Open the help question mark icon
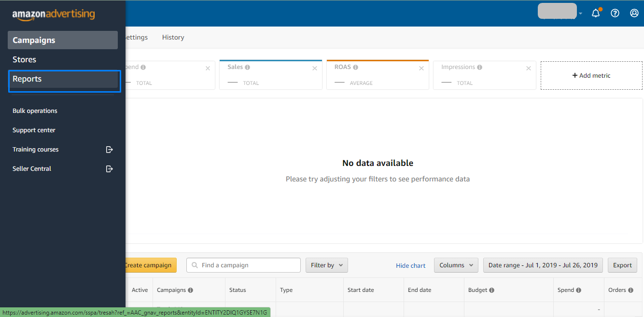Image resolution: width=644 pixels, height=317 pixels. (615, 13)
